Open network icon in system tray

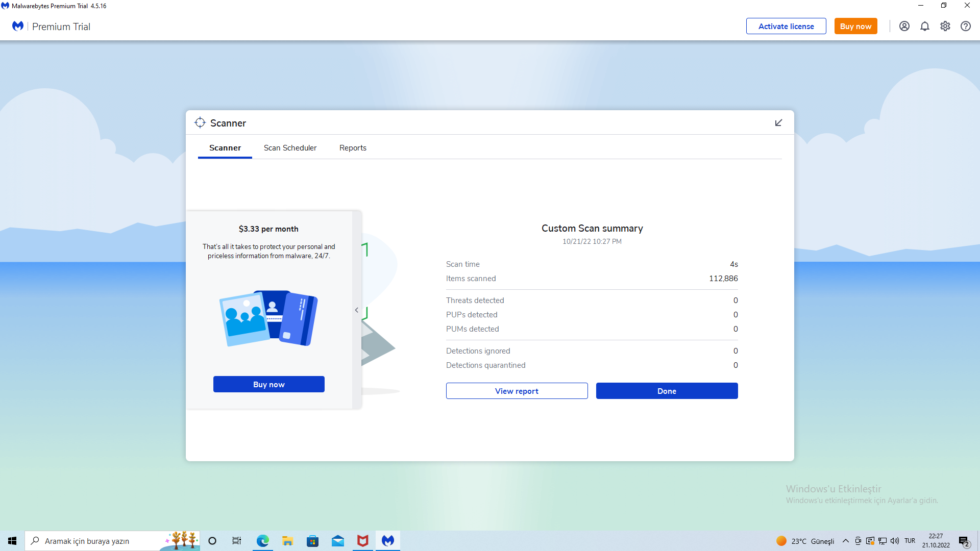[883, 541]
